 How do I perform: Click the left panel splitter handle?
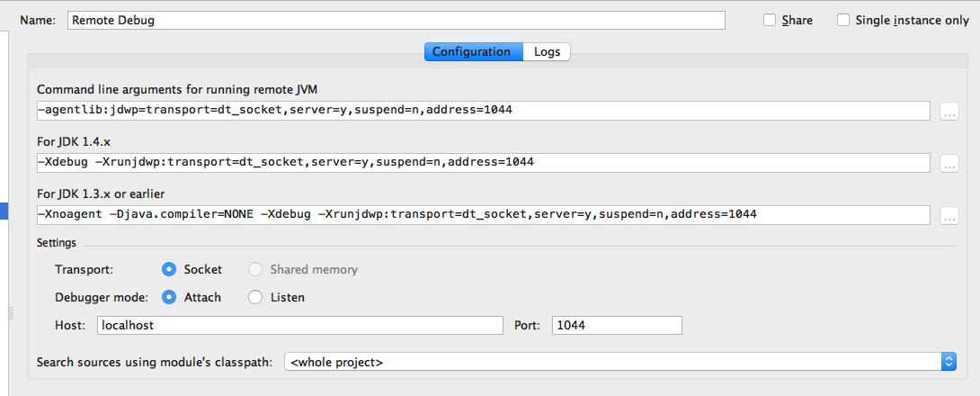pyautogui.click(x=11, y=313)
